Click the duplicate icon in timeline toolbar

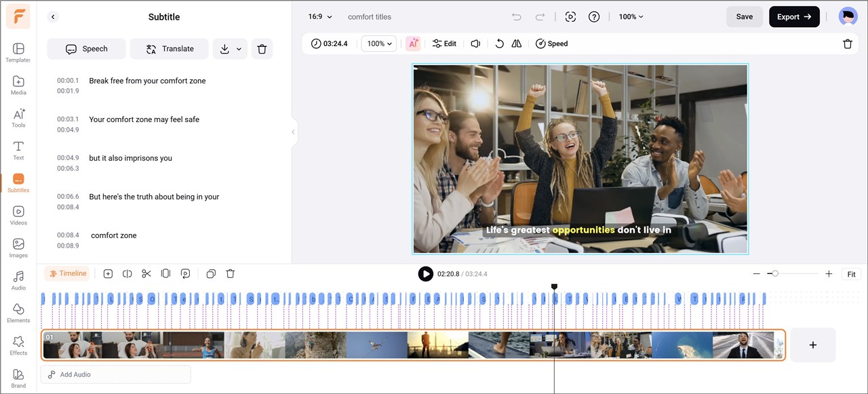pos(211,274)
